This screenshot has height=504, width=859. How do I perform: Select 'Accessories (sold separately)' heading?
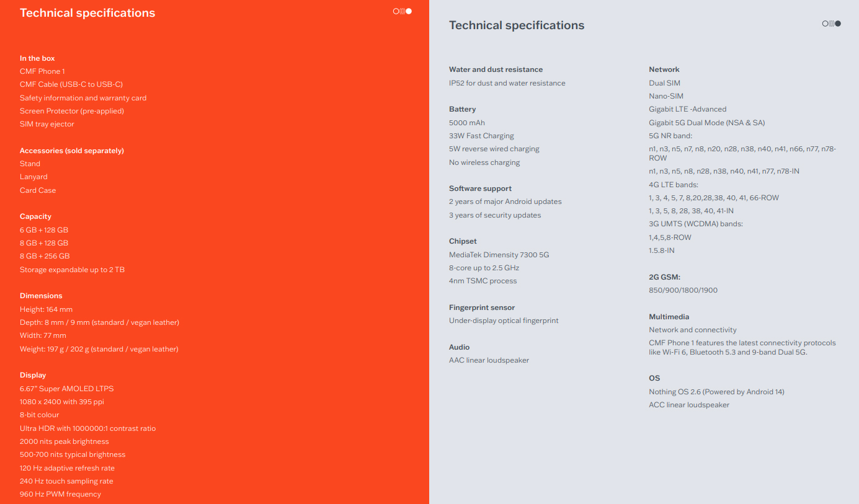point(72,151)
